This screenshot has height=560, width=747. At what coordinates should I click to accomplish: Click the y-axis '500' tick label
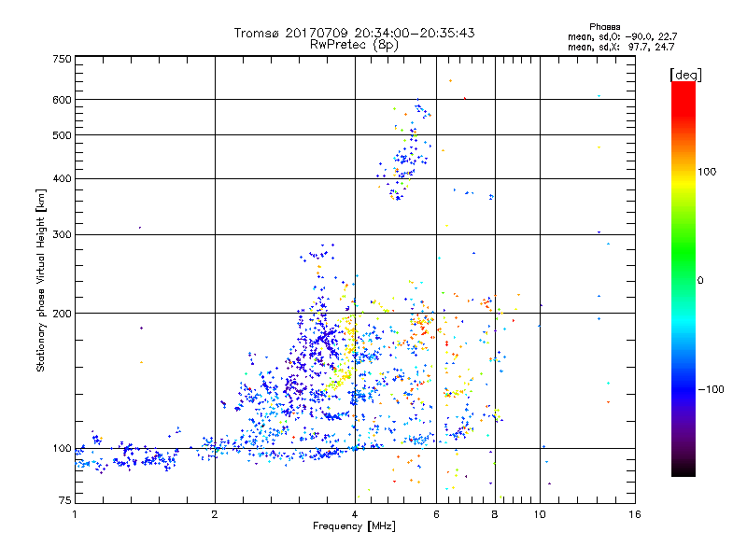coord(62,135)
